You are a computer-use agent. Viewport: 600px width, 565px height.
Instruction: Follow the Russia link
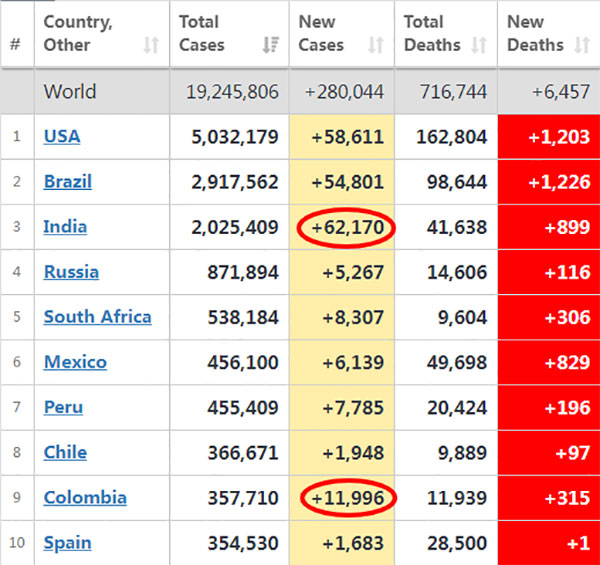point(71,272)
